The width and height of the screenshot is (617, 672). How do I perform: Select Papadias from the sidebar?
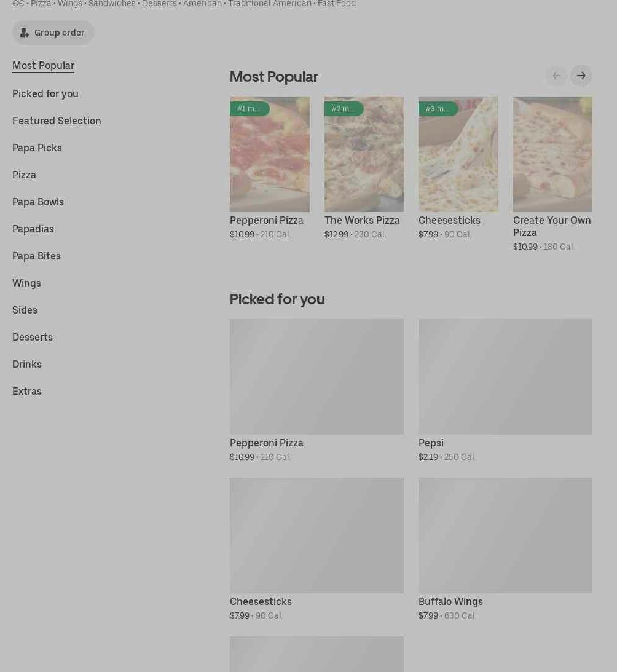pyautogui.click(x=33, y=229)
